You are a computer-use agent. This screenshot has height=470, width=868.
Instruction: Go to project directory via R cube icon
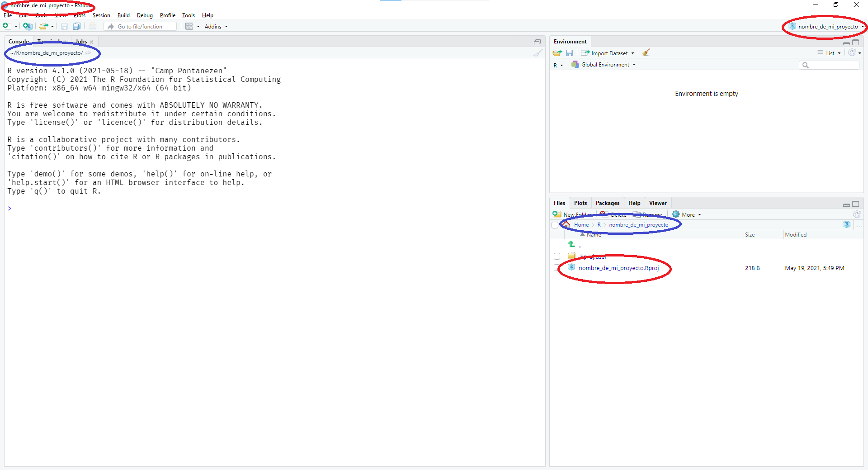point(847,225)
